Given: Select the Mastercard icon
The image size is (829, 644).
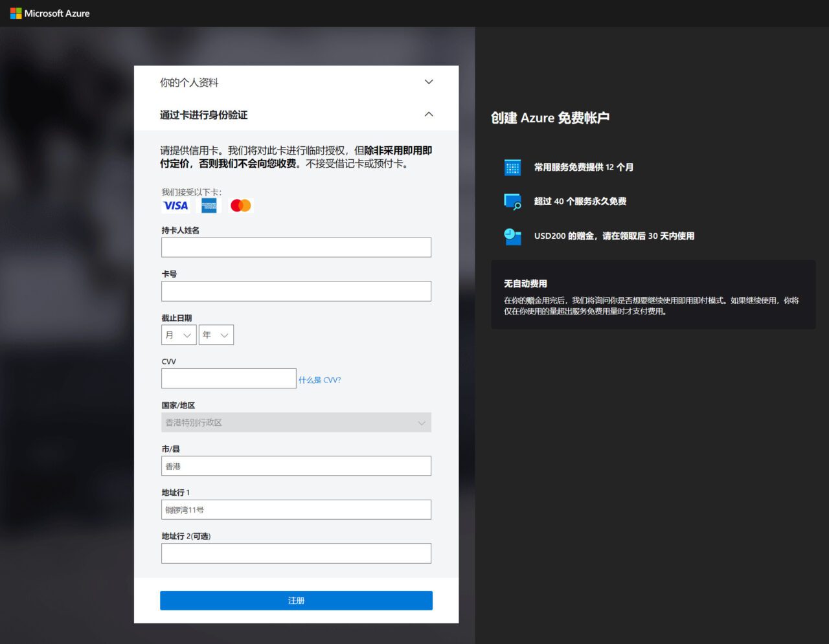Looking at the screenshot, I should point(240,205).
